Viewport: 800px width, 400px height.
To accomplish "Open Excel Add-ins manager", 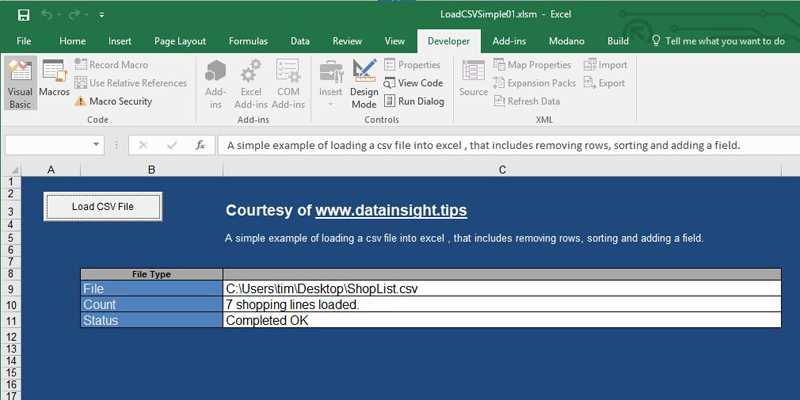I will [x=251, y=84].
